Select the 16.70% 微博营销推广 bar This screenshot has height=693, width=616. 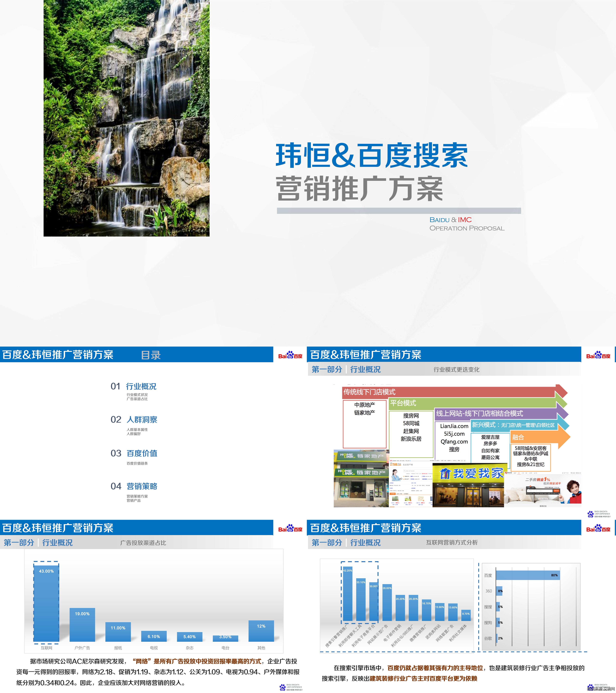tap(426, 610)
